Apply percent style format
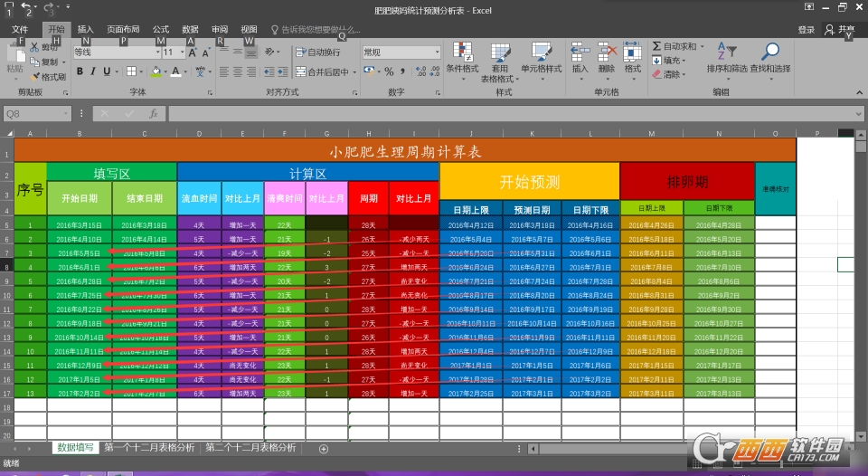This screenshot has width=868, height=476. pos(389,71)
